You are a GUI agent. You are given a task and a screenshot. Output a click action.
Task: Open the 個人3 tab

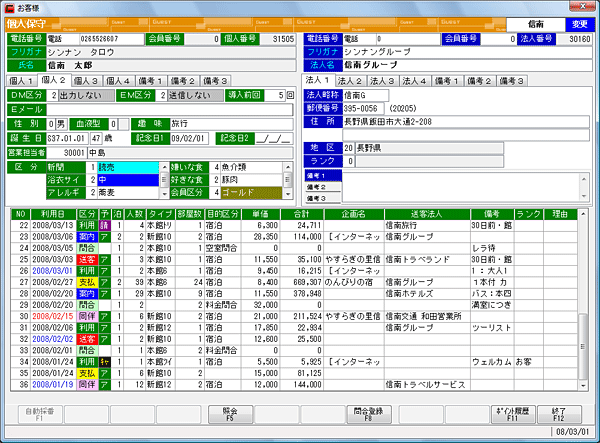point(86,81)
